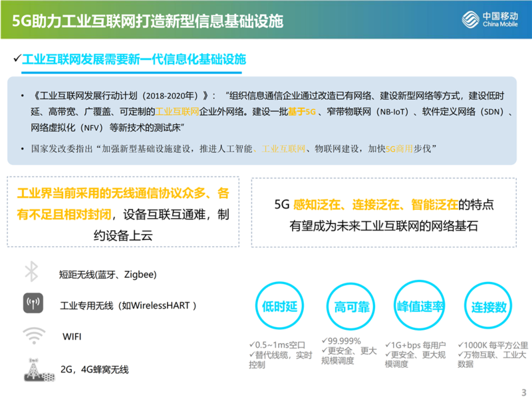Click the industrial wireless antenna icon
The height and width of the screenshot is (399, 532).
[x=33, y=305]
